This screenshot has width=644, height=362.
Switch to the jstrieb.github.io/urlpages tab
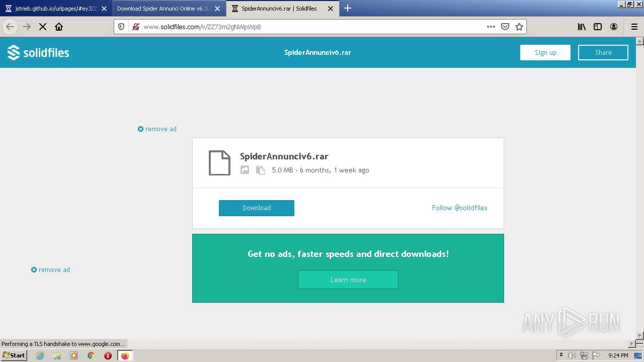point(56,9)
